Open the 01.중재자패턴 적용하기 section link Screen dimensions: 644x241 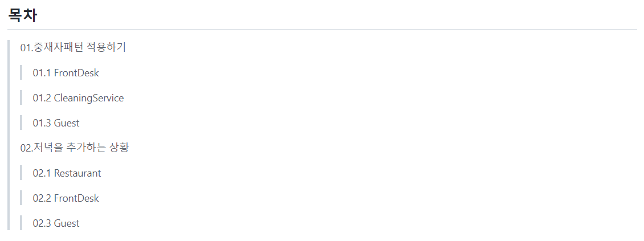(x=73, y=48)
